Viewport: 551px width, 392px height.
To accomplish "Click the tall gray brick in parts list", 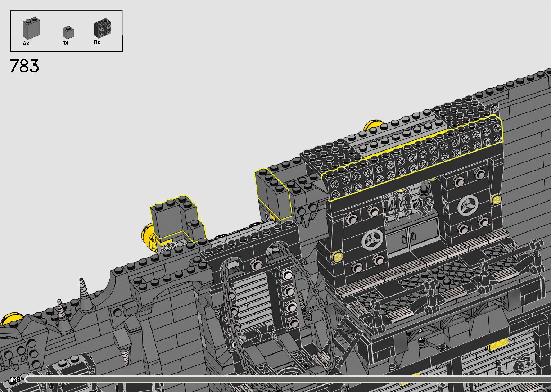I will coord(31,28).
